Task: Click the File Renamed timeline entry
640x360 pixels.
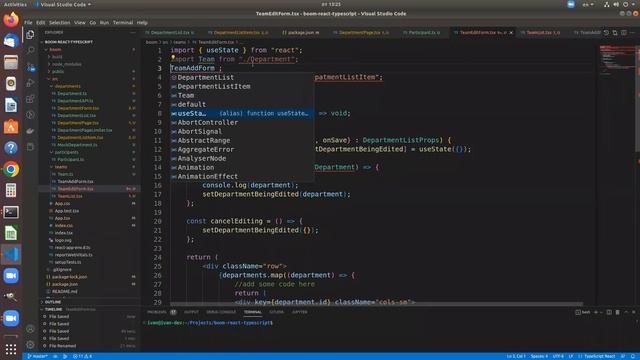Action: pyautogui.click(x=62, y=346)
